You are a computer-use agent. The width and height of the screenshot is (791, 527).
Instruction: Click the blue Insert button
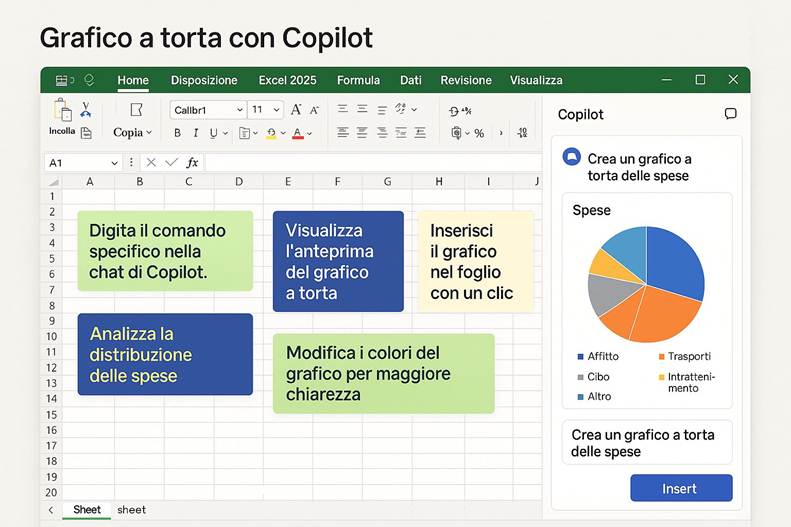(x=681, y=488)
